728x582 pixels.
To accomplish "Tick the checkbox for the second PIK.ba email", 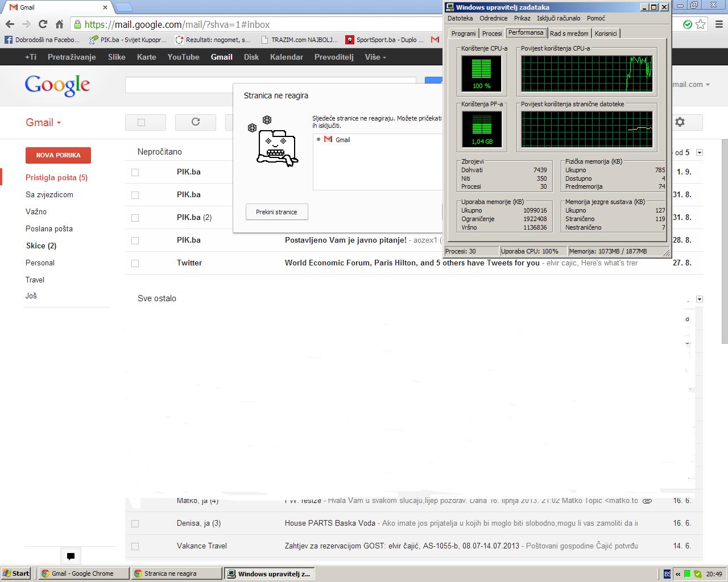I will (135, 195).
